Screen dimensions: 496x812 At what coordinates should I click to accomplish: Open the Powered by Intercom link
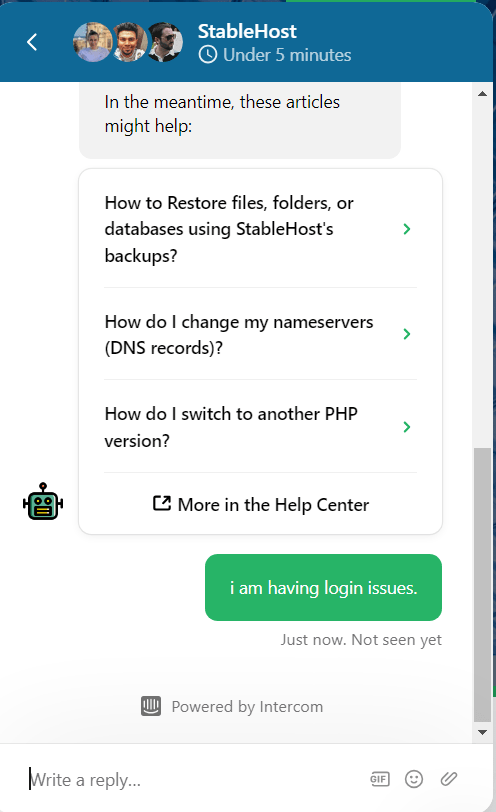tap(232, 706)
